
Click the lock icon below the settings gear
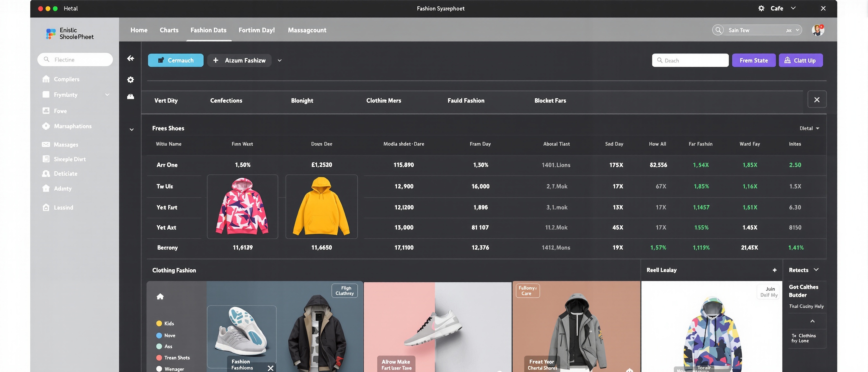pos(130,97)
